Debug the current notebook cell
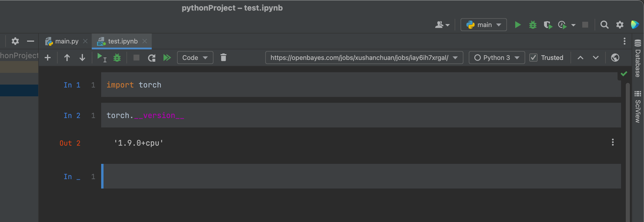 117,58
